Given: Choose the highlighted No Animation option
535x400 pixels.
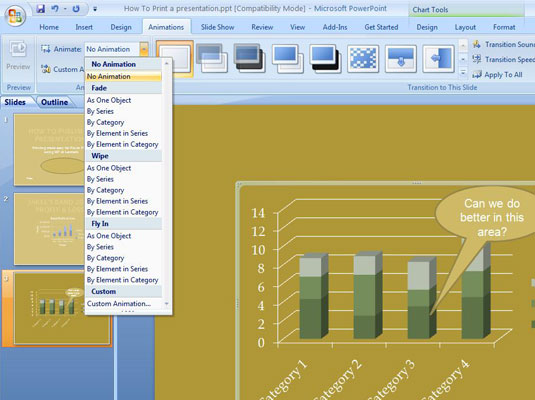Looking at the screenshot, I should coord(124,76).
